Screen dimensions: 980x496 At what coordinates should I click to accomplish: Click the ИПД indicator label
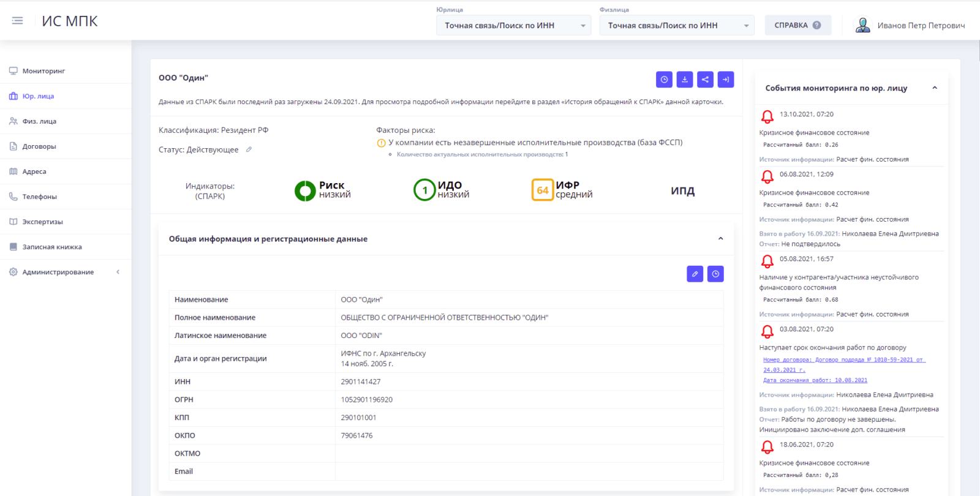(x=682, y=191)
